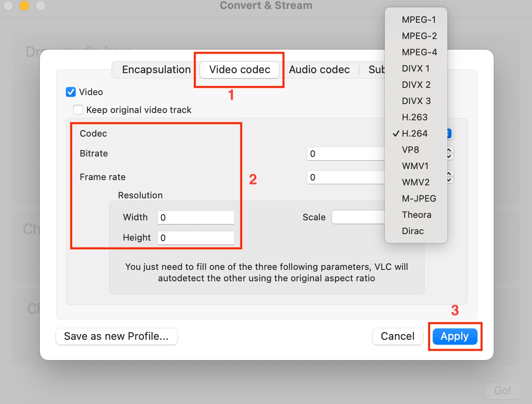This screenshot has width=532, height=404.
Task: Enable Keep original video track
Action: click(x=78, y=109)
